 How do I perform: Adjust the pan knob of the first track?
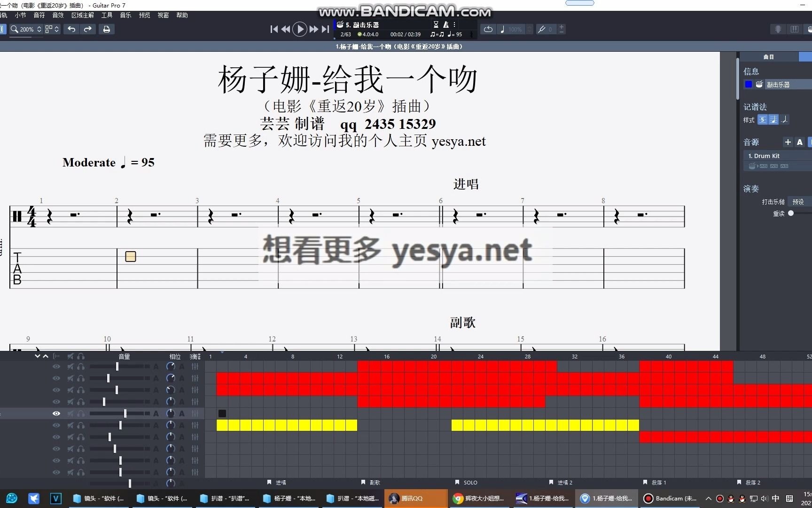click(171, 366)
